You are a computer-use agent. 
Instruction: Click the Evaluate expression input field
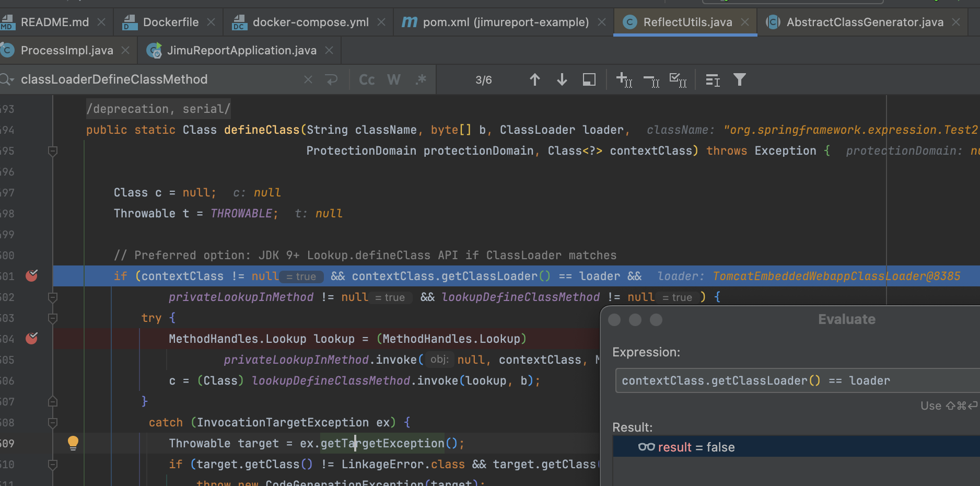[797, 380]
